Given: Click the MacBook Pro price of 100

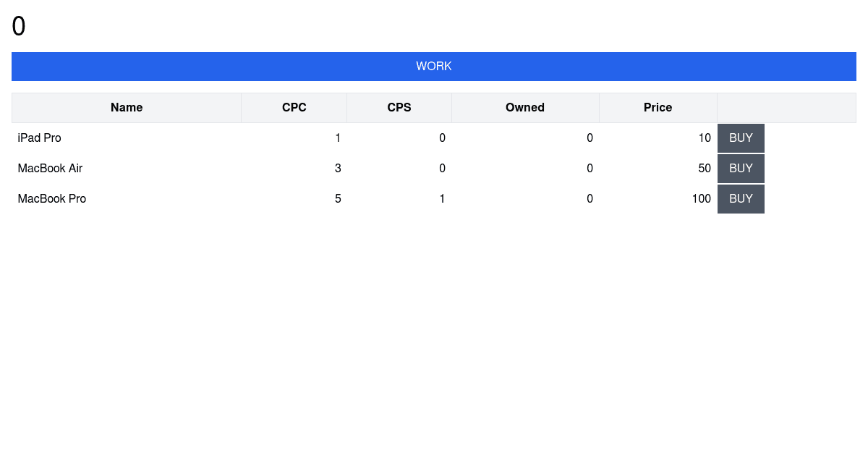Looking at the screenshot, I should 701,199.
